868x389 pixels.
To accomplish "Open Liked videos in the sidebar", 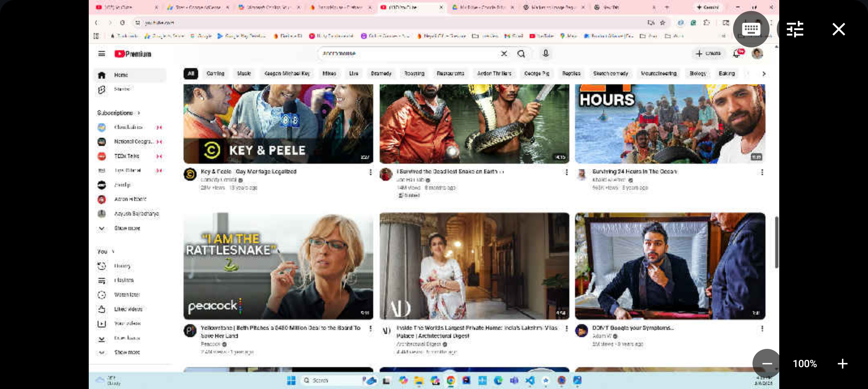I will (x=128, y=309).
